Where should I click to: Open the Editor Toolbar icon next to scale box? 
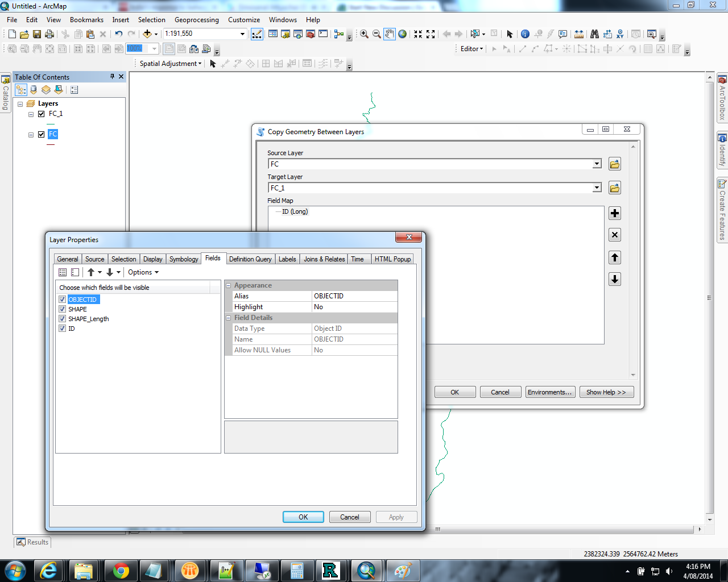click(x=257, y=34)
